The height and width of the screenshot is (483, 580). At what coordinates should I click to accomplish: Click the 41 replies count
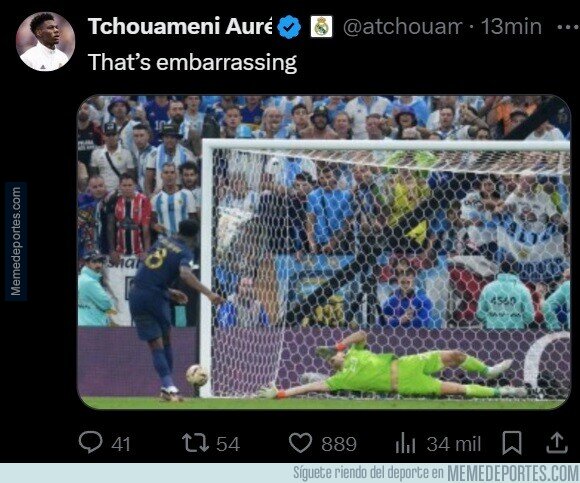(121, 444)
